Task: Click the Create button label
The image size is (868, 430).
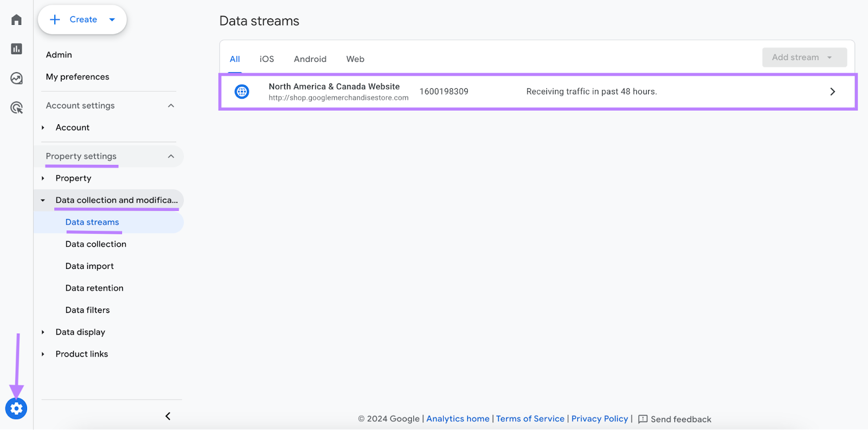Action: point(83,20)
